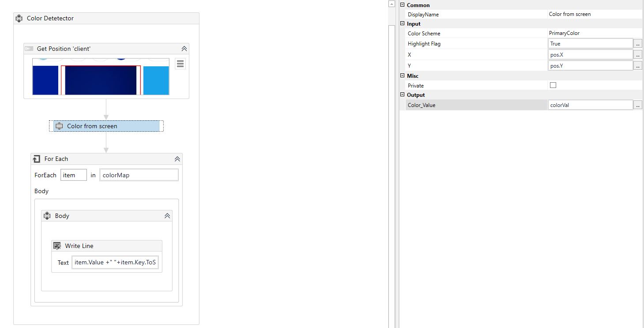Edit the Highlight Flag value True
644x328 pixels.
click(x=590, y=44)
